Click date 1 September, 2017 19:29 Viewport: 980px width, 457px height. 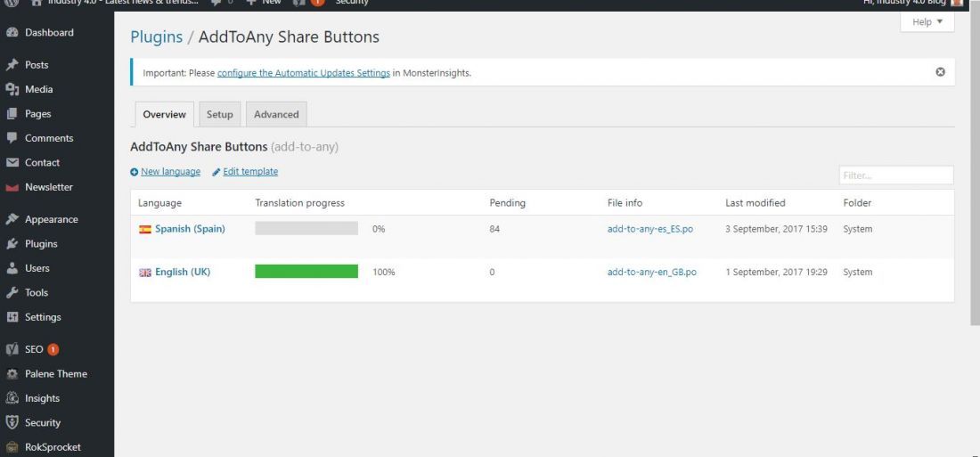tap(776, 272)
